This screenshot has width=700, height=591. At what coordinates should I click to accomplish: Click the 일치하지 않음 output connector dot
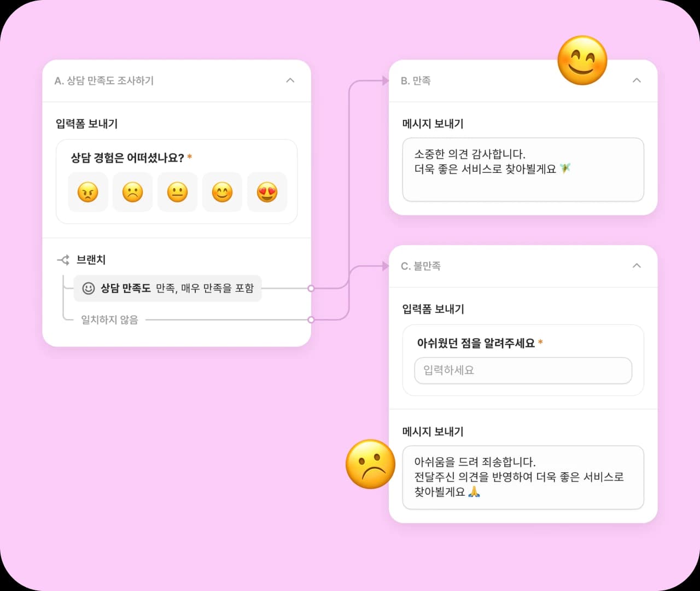pos(311,320)
